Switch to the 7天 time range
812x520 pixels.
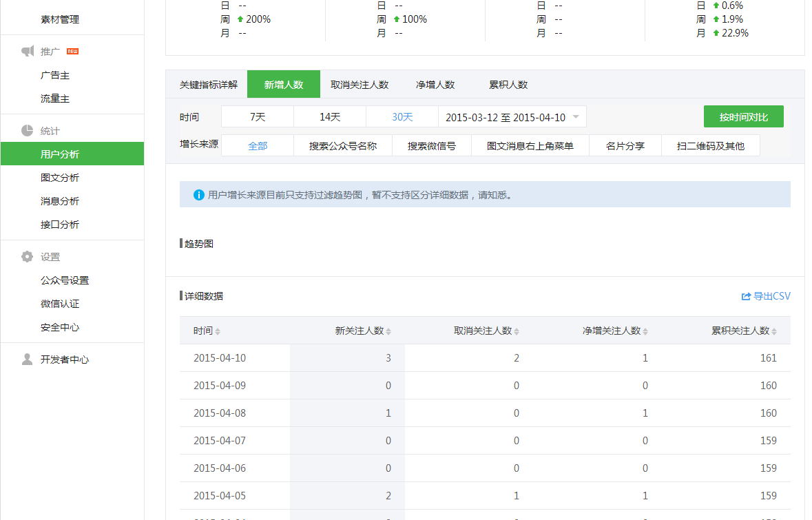coord(257,116)
